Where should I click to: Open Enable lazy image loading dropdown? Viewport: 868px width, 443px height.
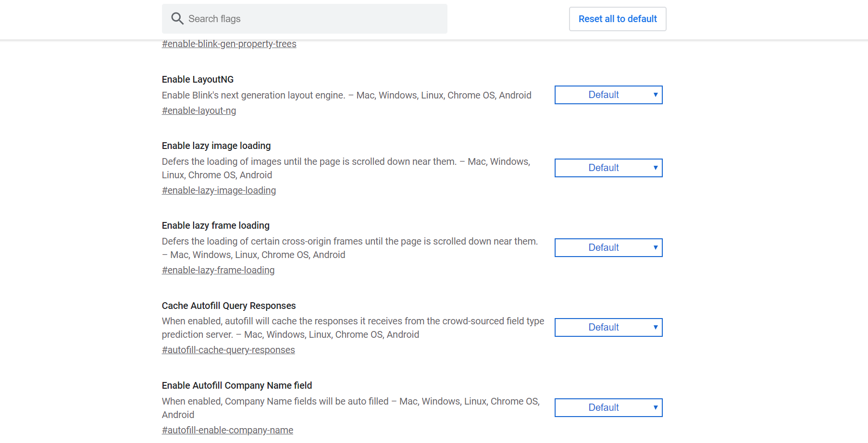(608, 168)
